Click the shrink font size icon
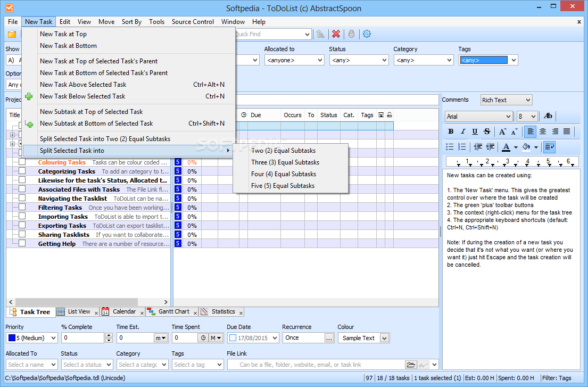 [514, 131]
